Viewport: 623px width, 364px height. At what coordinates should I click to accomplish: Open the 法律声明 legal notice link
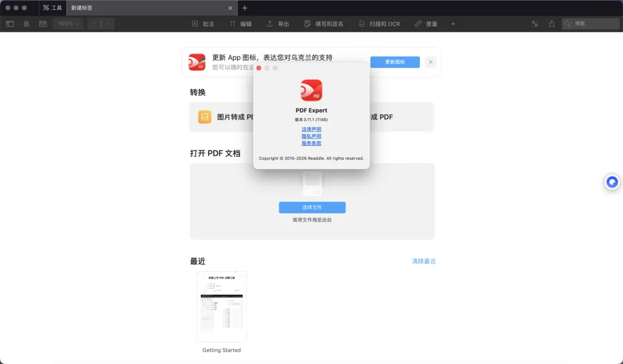[x=311, y=129]
